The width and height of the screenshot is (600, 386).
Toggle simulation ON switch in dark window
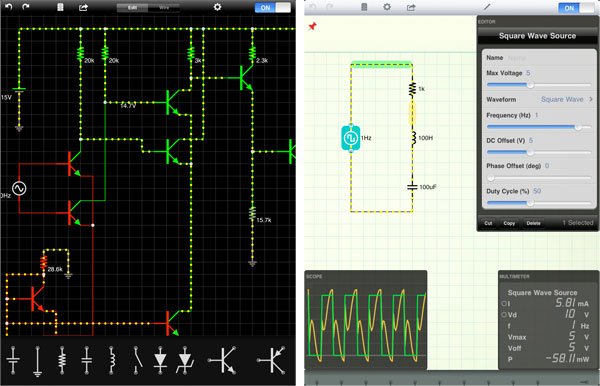(273, 7)
